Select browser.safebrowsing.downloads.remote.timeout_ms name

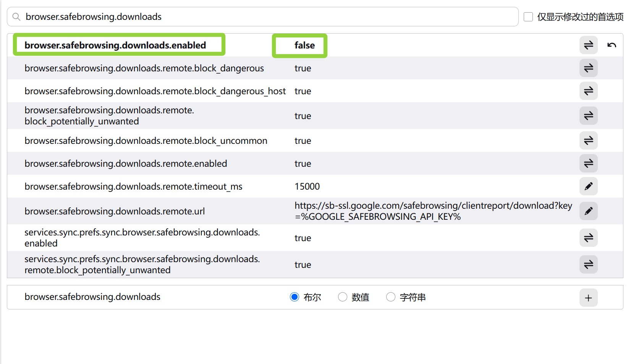[x=133, y=187]
